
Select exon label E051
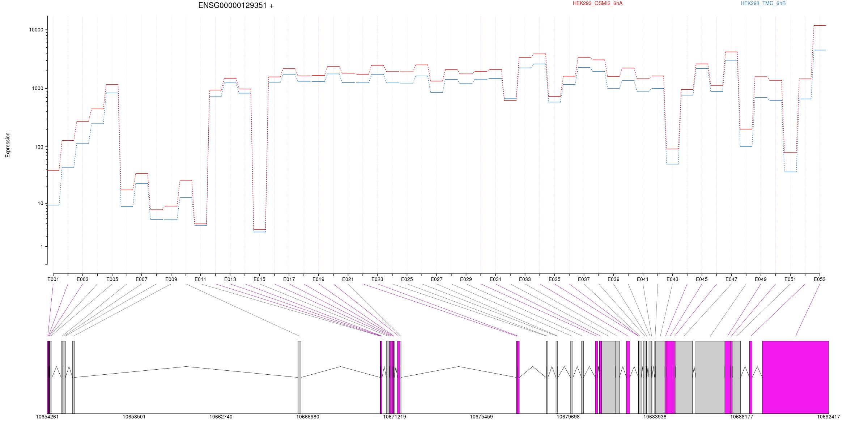(790, 279)
